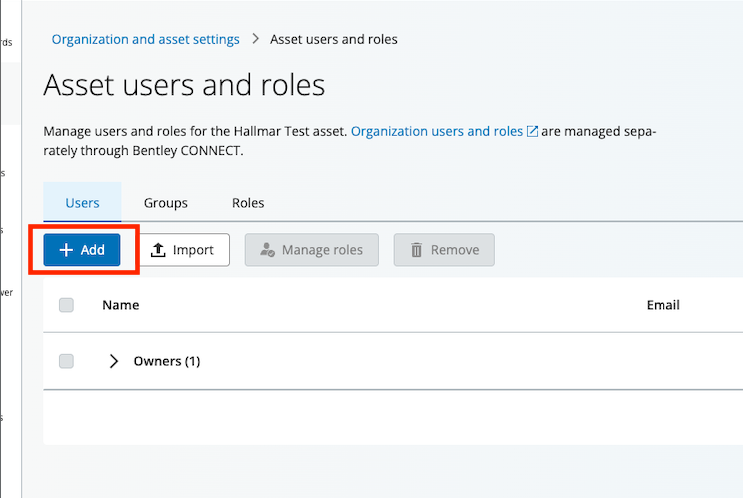The width and height of the screenshot is (743, 498).
Task: Follow the Organization users and roles link
Action: coord(437,131)
